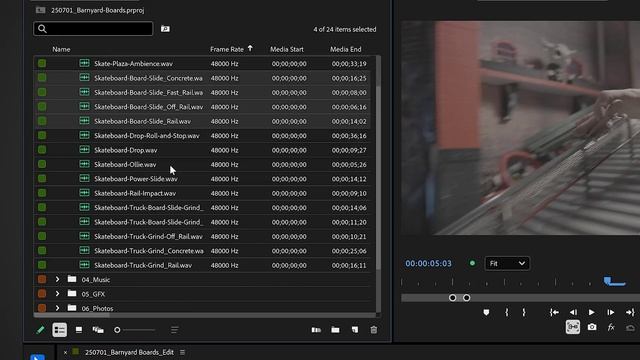Screen dimensions: 640x360
Task: Click Automate to Sequence icon
Action: (316, 330)
